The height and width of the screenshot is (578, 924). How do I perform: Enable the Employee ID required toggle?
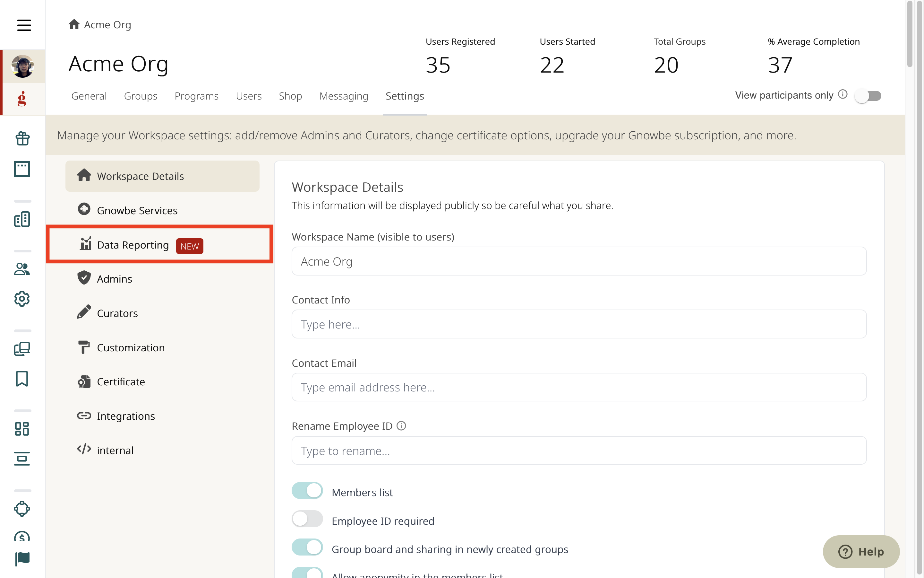click(x=307, y=519)
